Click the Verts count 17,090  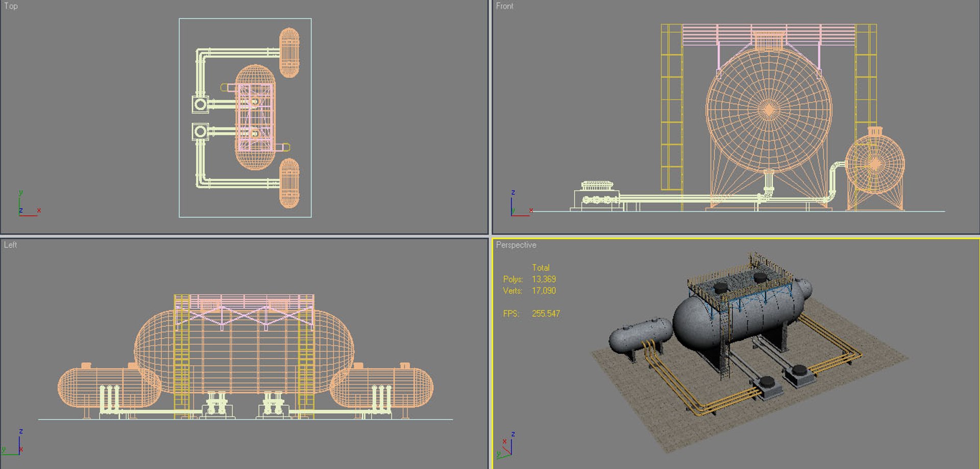tap(544, 291)
